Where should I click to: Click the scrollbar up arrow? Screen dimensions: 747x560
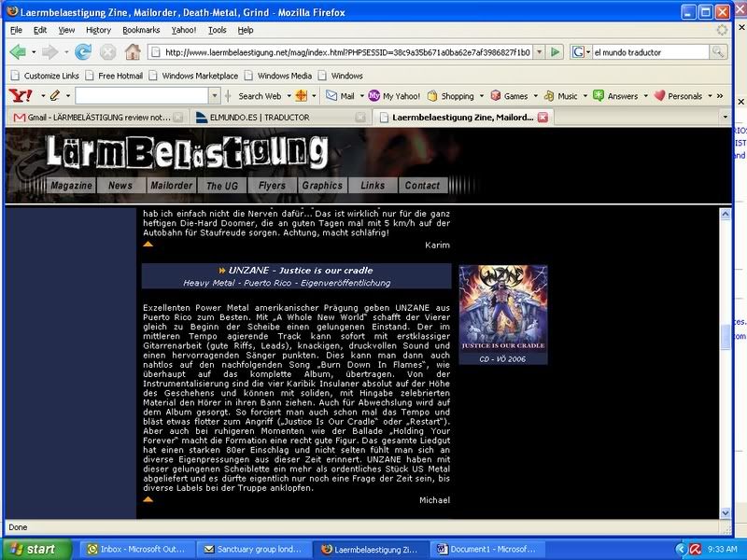(726, 214)
